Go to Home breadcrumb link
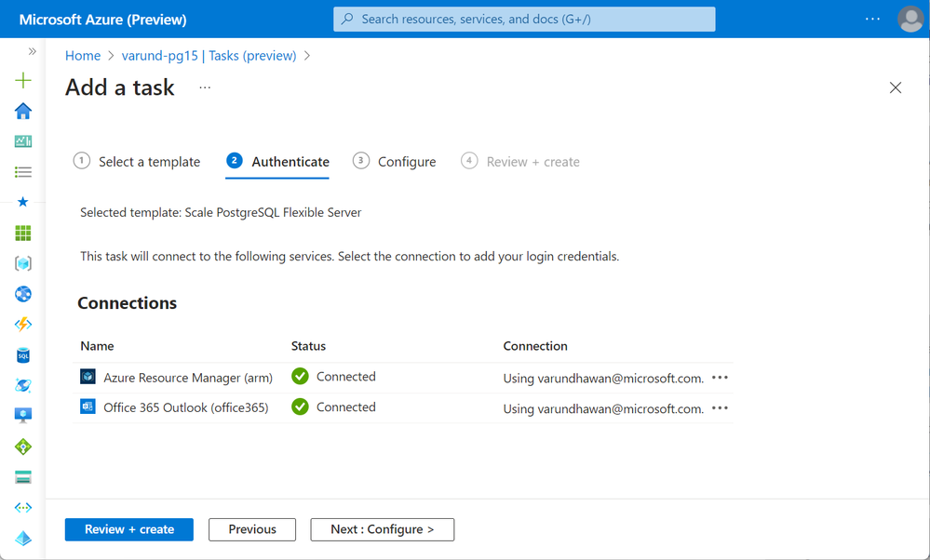Image resolution: width=930 pixels, height=560 pixels. (83, 56)
